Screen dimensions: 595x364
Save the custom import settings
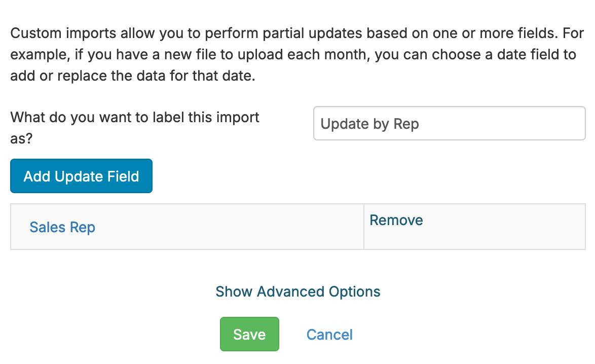coord(249,334)
